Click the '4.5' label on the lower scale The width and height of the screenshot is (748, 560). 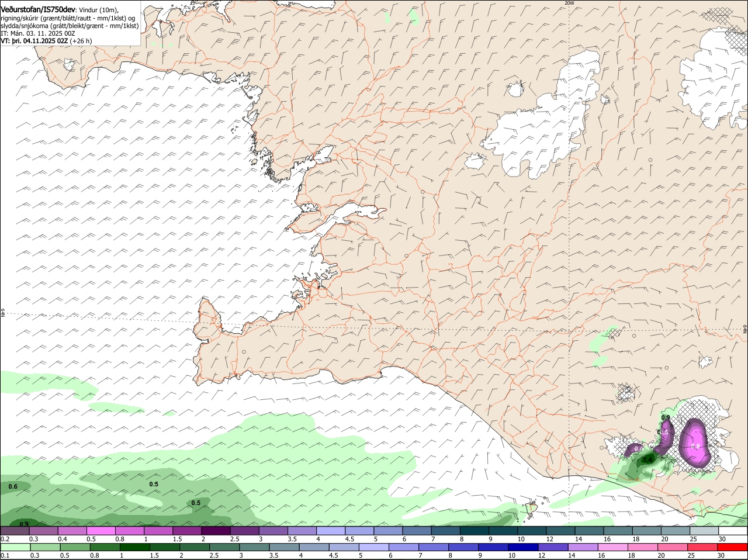pos(334,555)
